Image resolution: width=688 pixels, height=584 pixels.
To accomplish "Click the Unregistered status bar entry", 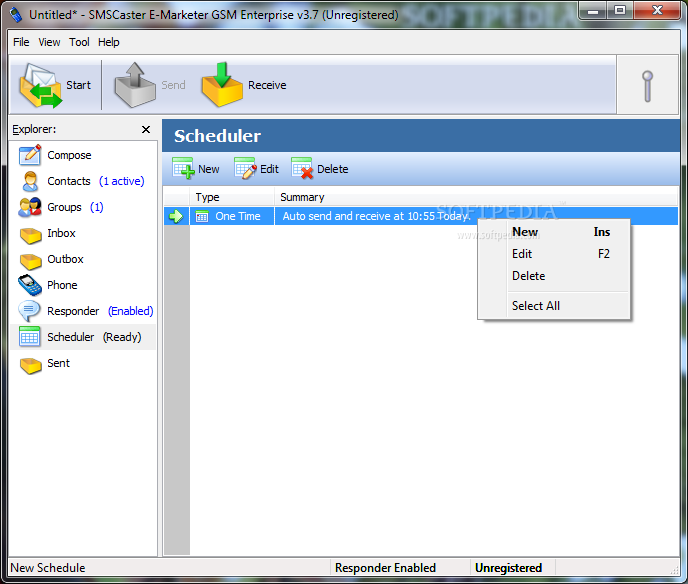I will [508, 568].
